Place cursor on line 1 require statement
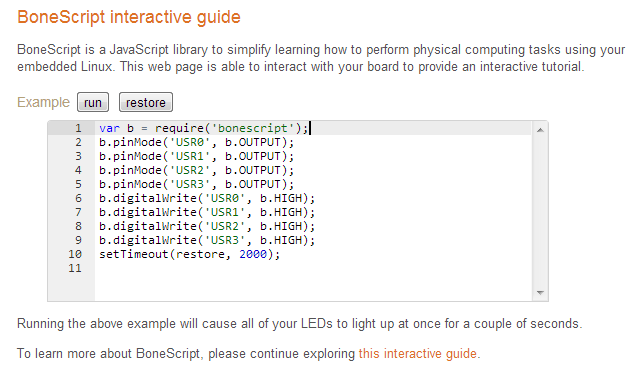 click(203, 128)
